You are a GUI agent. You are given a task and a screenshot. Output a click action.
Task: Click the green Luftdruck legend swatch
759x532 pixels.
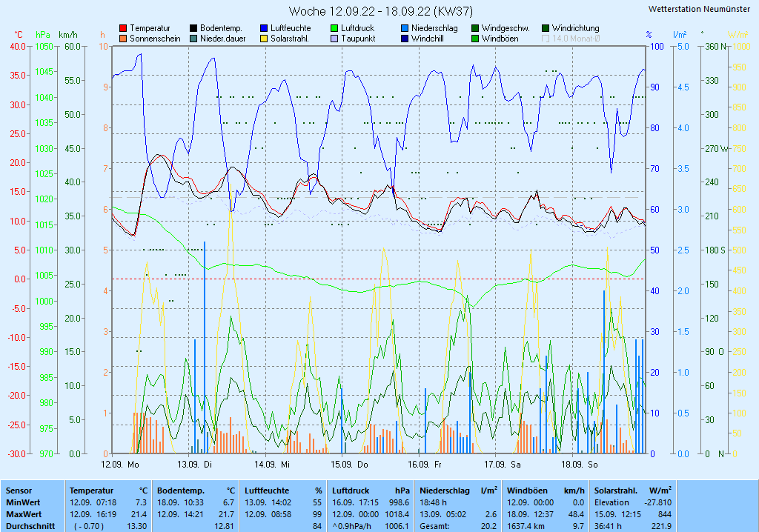point(334,29)
